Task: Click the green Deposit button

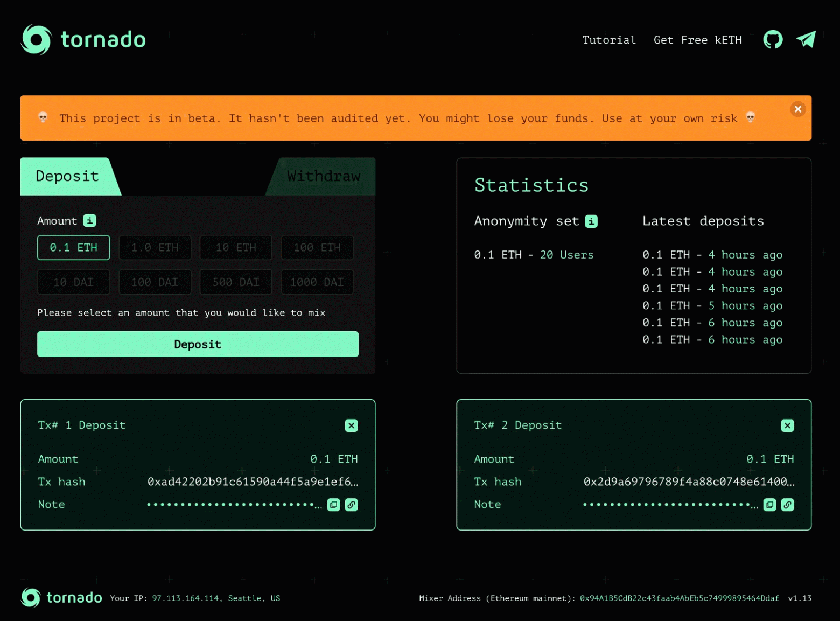Action: [x=198, y=344]
